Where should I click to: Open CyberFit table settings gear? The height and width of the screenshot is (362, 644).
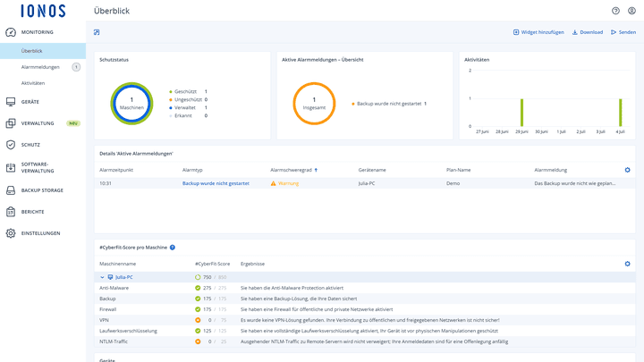click(x=627, y=264)
